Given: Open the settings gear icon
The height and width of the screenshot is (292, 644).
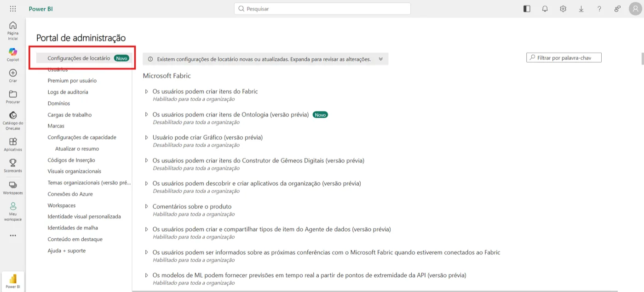Looking at the screenshot, I should tap(563, 9).
